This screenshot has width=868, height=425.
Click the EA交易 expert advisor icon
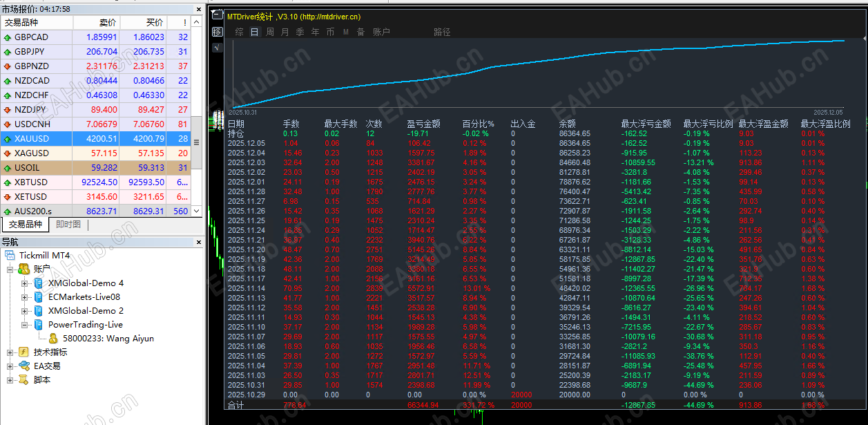tap(23, 366)
